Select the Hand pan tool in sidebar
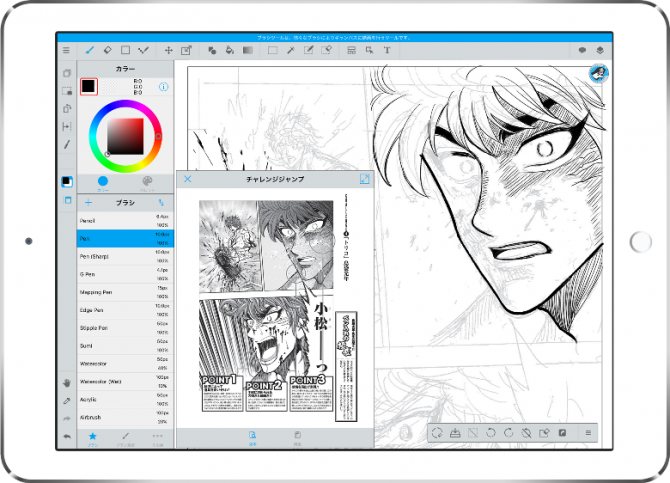670x483 pixels. pyautogui.click(x=67, y=383)
